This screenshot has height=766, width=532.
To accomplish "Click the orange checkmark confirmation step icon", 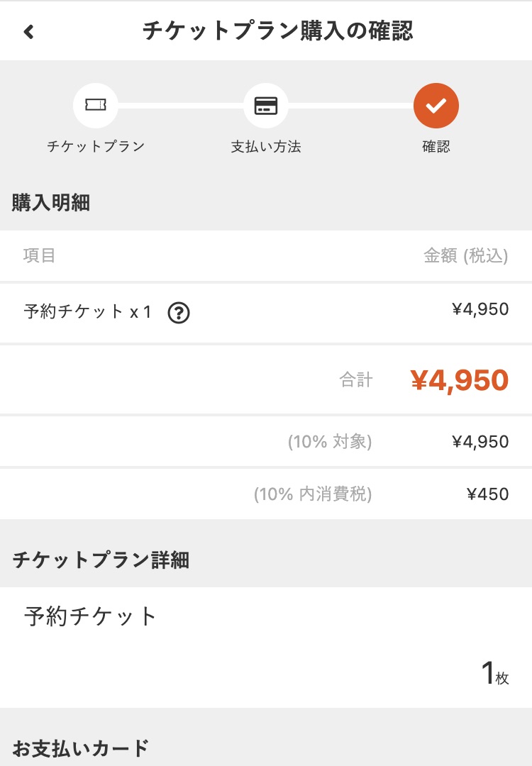I will [x=436, y=106].
